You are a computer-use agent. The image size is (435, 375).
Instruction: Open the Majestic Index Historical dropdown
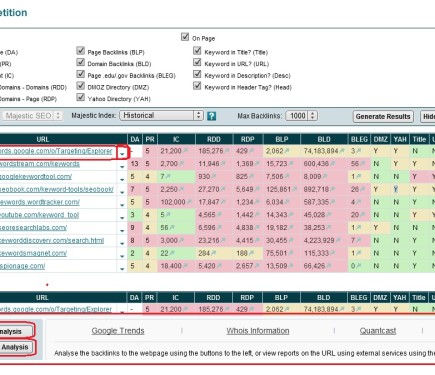(x=161, y=116)
